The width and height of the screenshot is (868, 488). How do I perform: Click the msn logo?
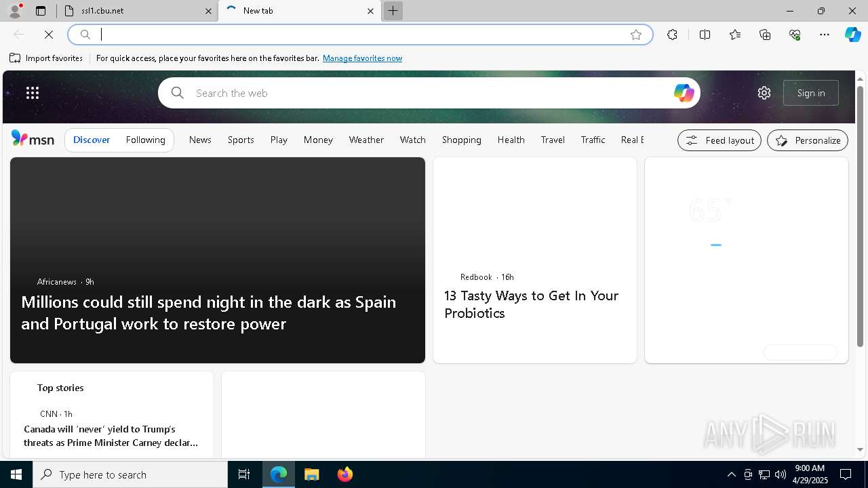(33, 139)
